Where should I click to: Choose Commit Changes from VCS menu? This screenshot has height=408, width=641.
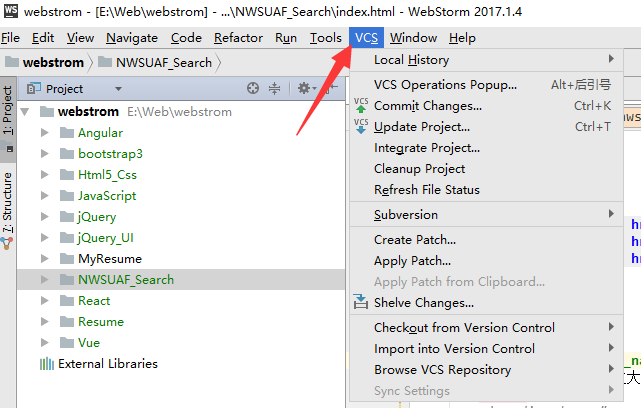point(486,105)
